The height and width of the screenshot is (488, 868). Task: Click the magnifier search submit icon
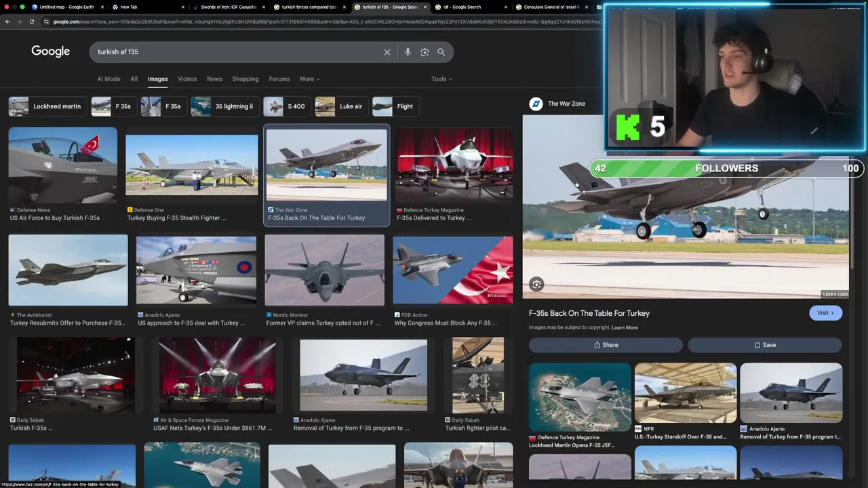tap(441, 52)
